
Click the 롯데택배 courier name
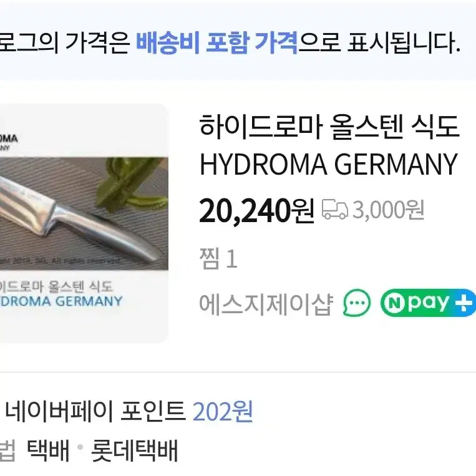135,450
